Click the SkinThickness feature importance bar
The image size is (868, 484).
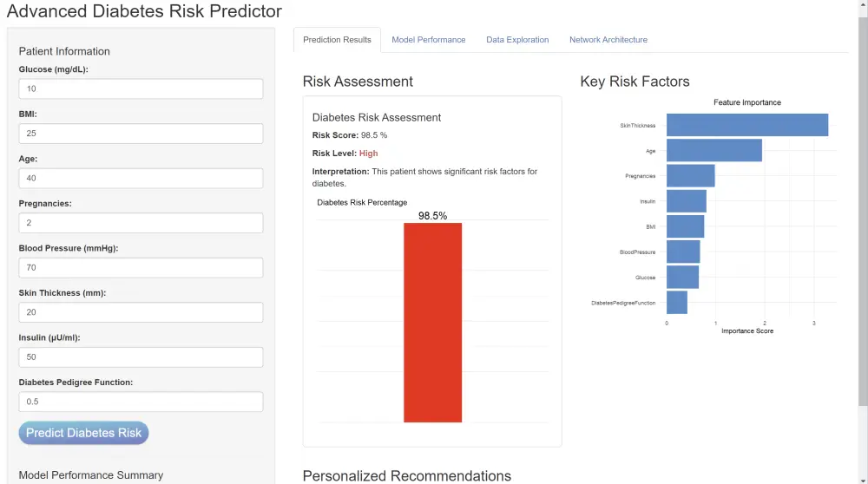tap(746, 125)
